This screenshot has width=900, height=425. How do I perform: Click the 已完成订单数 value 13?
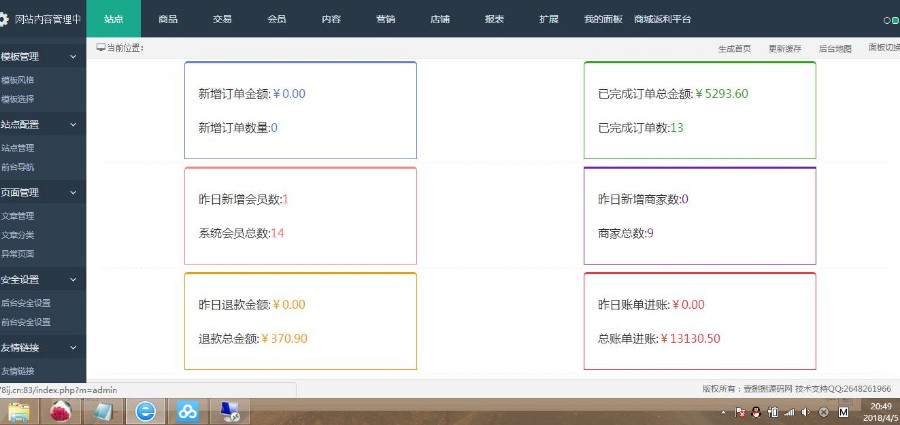(677, 128)
